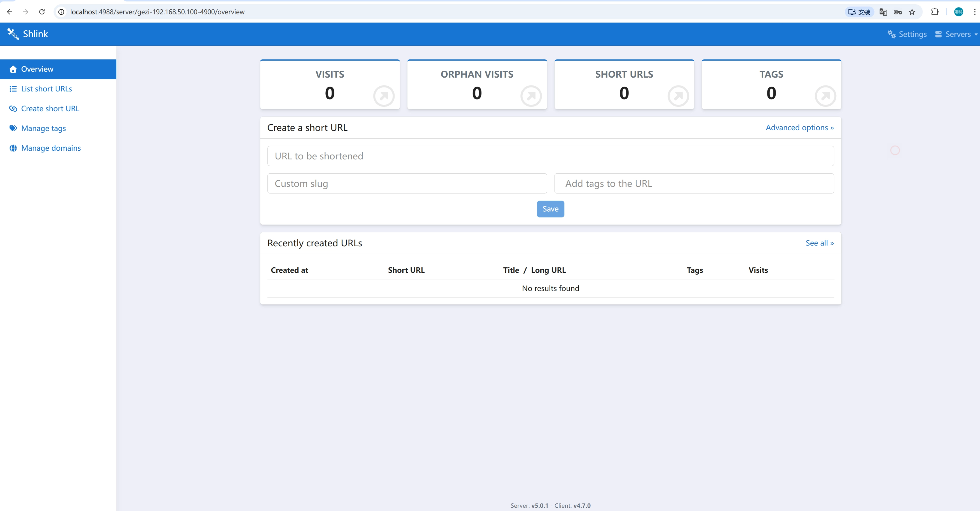
Task: Follow the See all link
Action: point(819,243)
